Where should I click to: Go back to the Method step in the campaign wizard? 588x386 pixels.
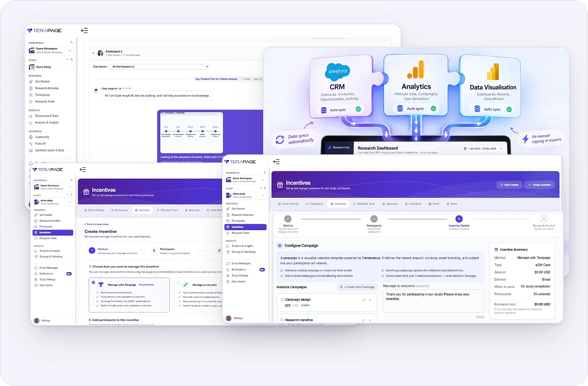[x=288, y=219]
